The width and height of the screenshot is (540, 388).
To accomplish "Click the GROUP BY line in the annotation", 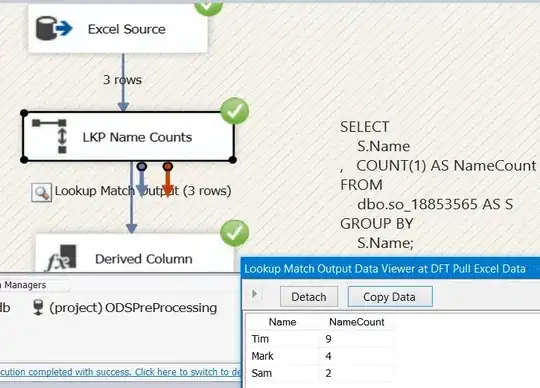I will (x=376, y=224).
